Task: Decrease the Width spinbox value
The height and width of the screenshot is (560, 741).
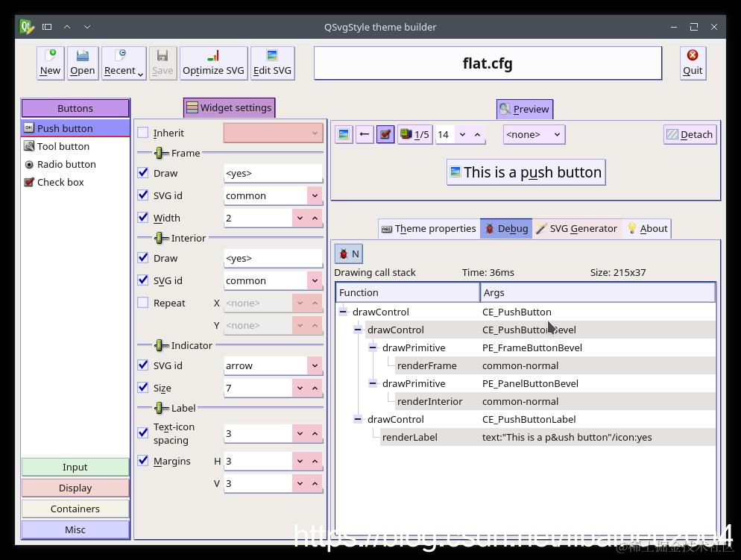Action: pyautogui.click(x=300, y=218)
